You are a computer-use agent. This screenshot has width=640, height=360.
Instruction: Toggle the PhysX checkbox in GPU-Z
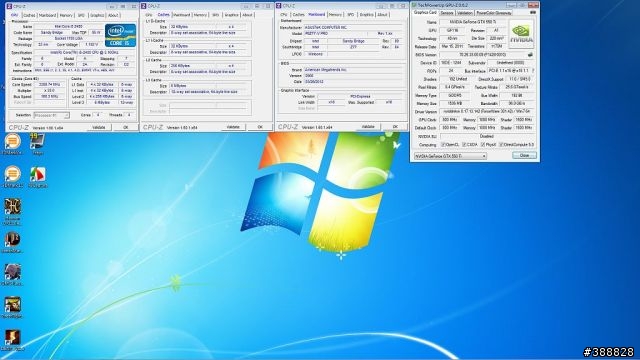tap(483, 145)
